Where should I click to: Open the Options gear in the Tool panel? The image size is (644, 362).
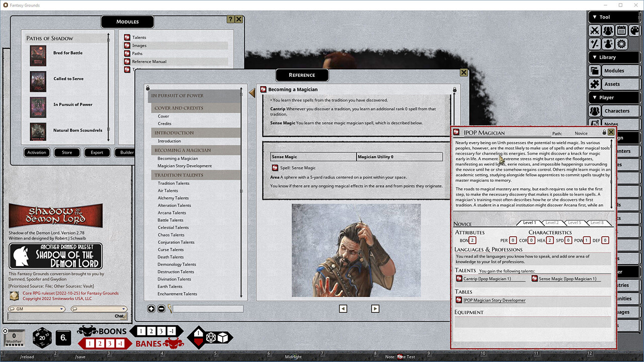point(622,44)
